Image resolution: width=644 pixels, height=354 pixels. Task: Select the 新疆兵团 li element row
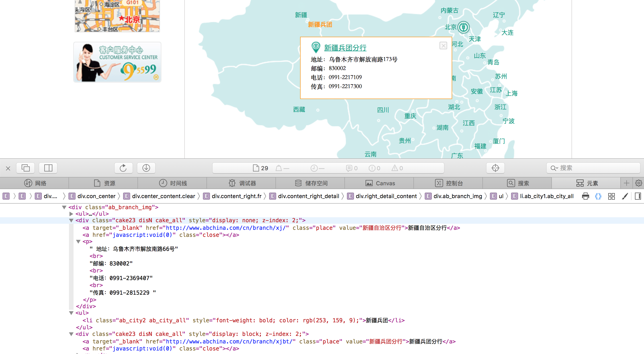click(x=243, y=320)
